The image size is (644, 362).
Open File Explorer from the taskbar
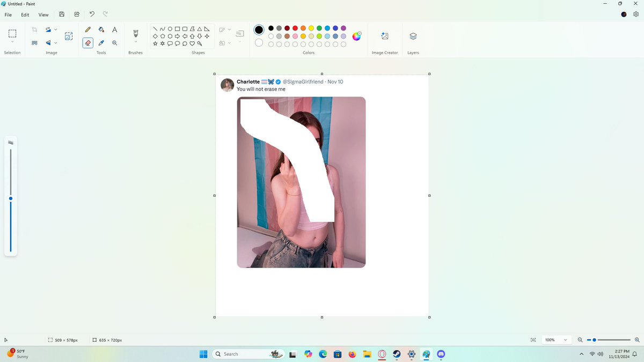(x=367, y=354)
